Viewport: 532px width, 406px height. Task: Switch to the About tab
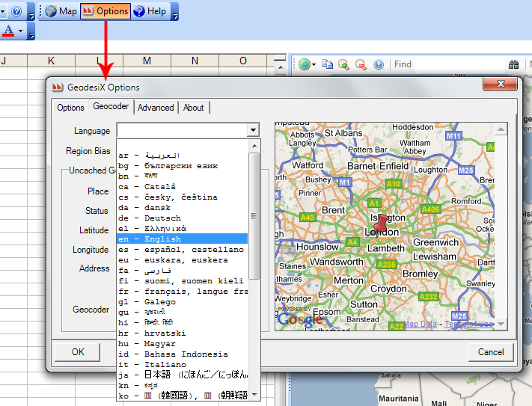[x=193, y=108]
